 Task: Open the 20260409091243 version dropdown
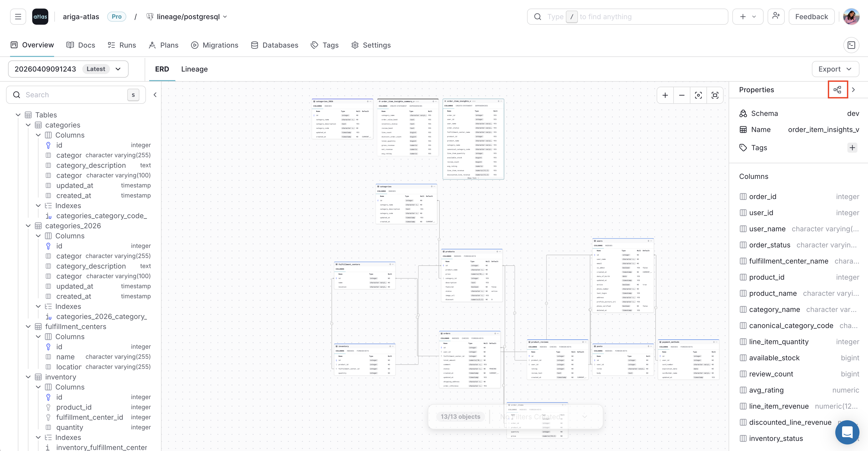tap(118, 69)
